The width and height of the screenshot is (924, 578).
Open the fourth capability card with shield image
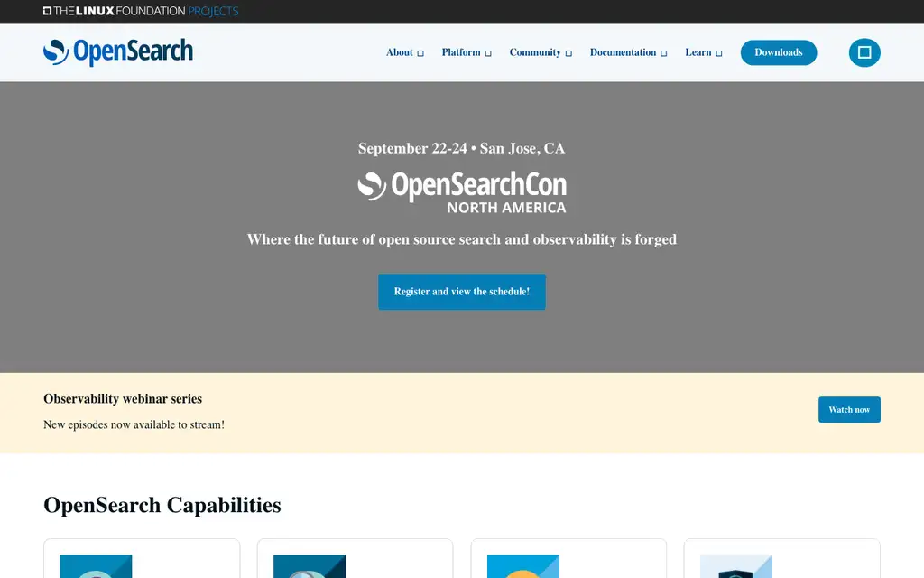(736, 566)
